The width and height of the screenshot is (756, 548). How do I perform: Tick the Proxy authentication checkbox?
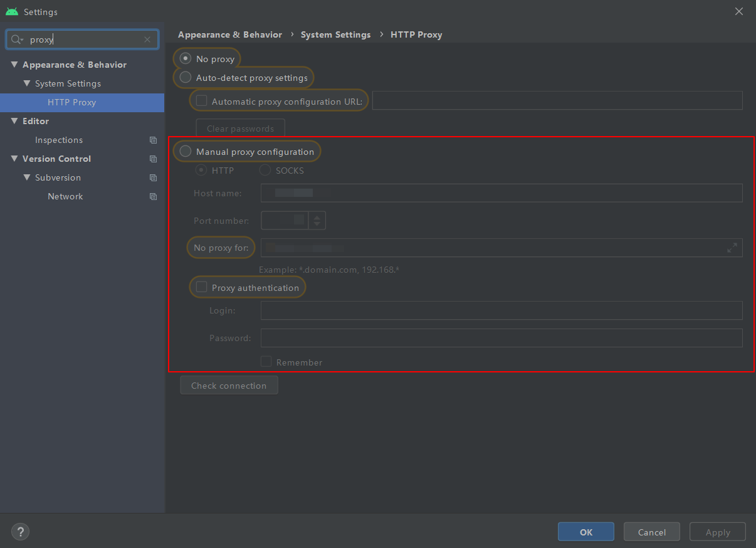click(x=201, y=287)
